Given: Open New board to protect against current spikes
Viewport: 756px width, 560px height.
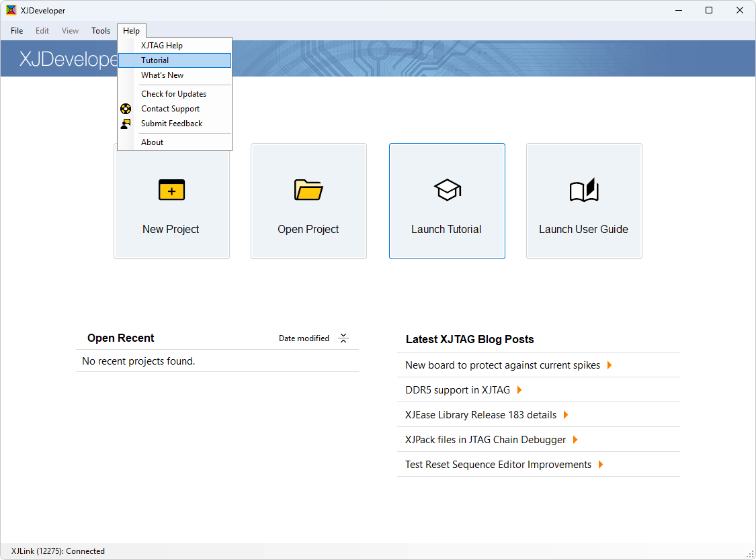Looking at the screenshot, I should pyautogui.click(x=502, y=365).
